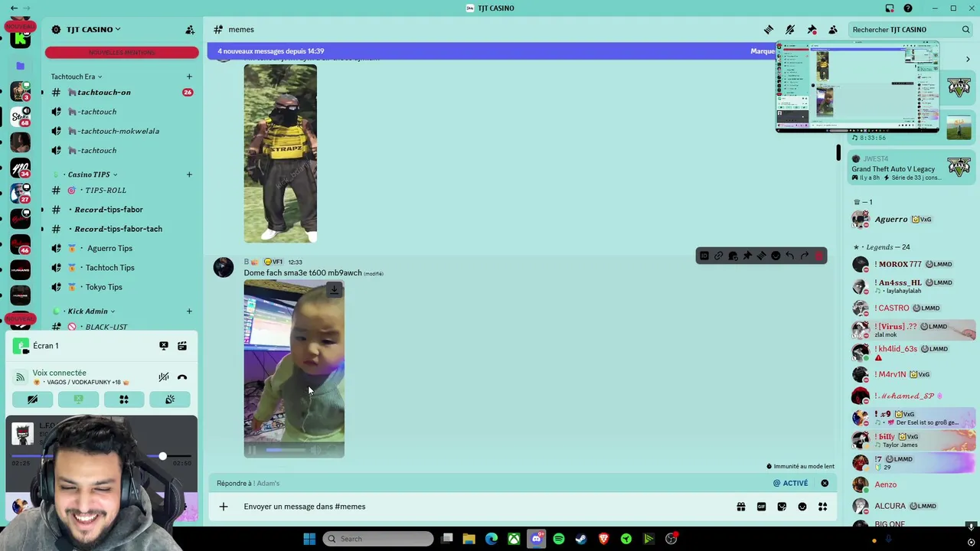Open the Help icon in title bar
This screenshot has height=551, width=980.
(908, 8)
